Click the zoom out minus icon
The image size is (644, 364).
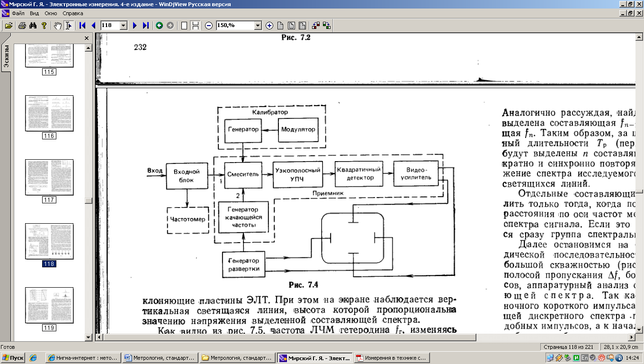click(x=209, y=26)
